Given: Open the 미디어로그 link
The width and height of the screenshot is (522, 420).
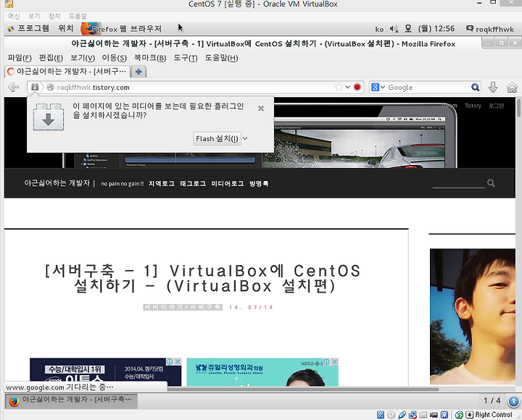Looking at the screenshot, I should [x=228, y=183].
